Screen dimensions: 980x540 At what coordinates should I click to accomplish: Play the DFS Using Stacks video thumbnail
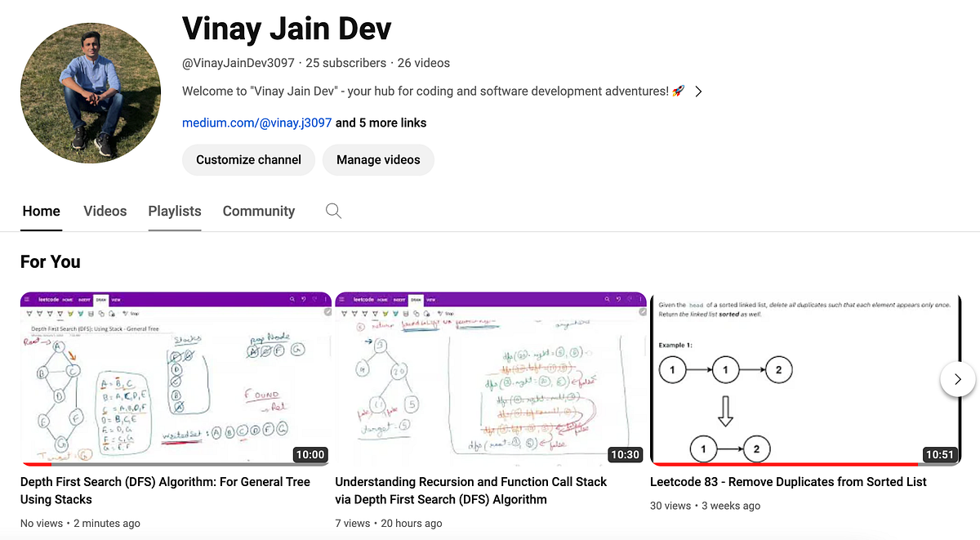(176, 379)
